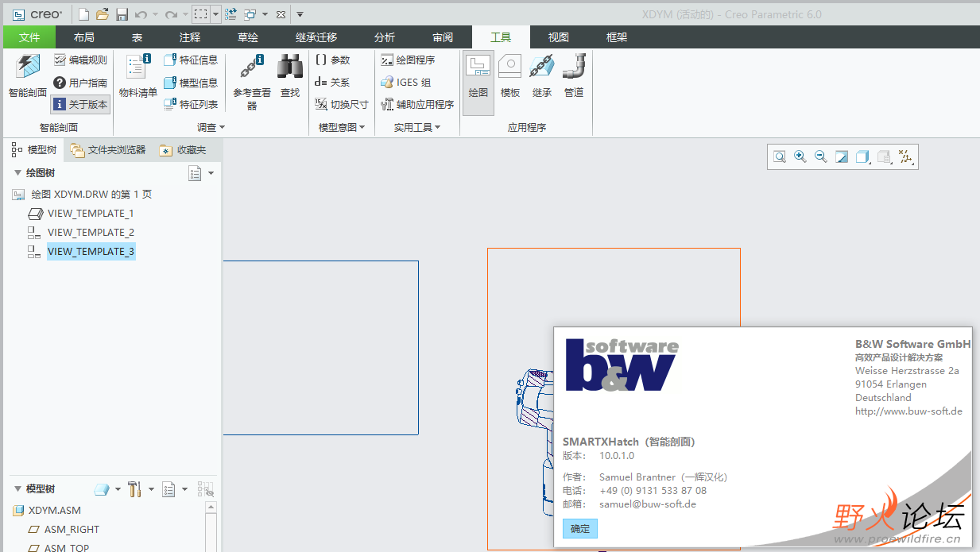Open a file with folder icon
This screenshot has width=980, height=552.
(103, 14)
